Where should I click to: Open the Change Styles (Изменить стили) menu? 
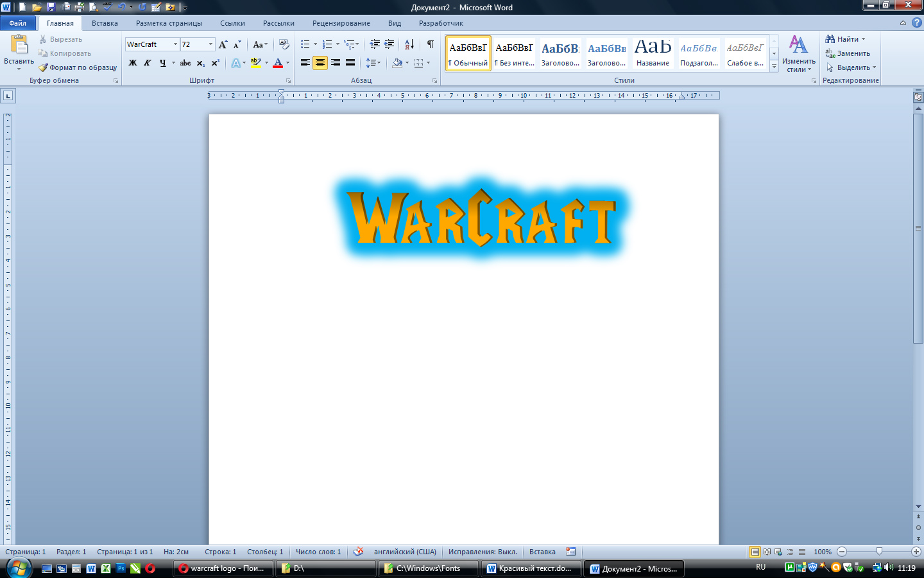pyautogui.click(x=799, y=54)
